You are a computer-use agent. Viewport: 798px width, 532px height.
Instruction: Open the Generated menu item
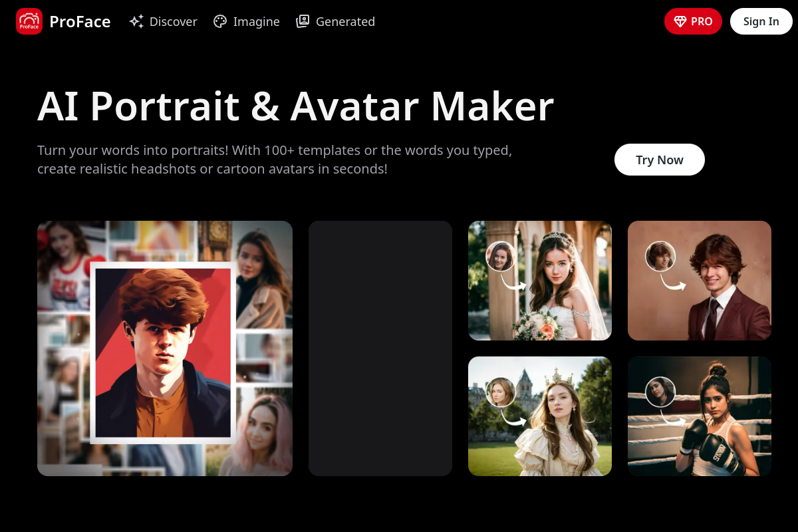[x=336, y=21]
